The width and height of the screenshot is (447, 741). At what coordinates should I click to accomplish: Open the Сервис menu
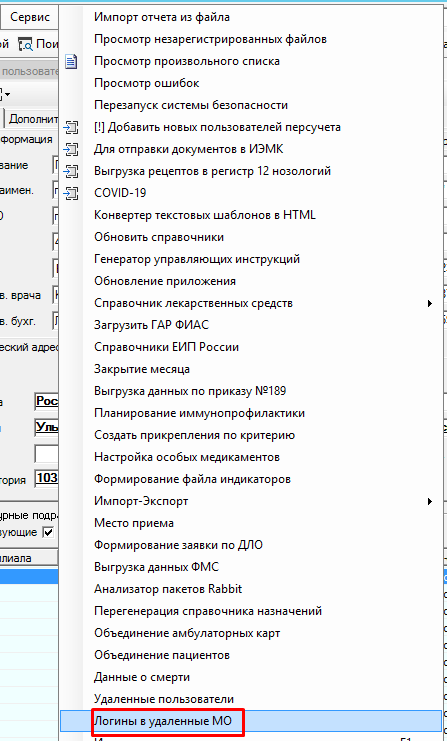30,17
